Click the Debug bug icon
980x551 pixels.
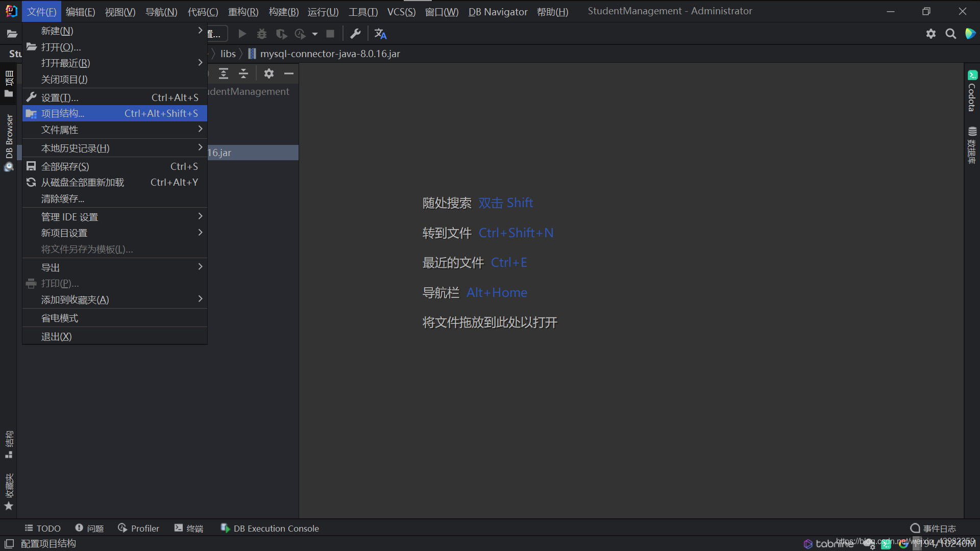(x=262, y=34)
